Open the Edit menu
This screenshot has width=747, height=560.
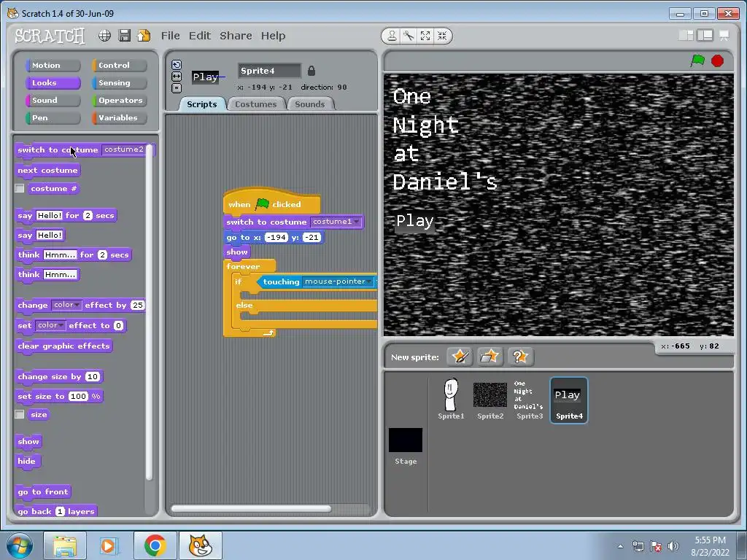pyautogui.click(x=200, y=36)
